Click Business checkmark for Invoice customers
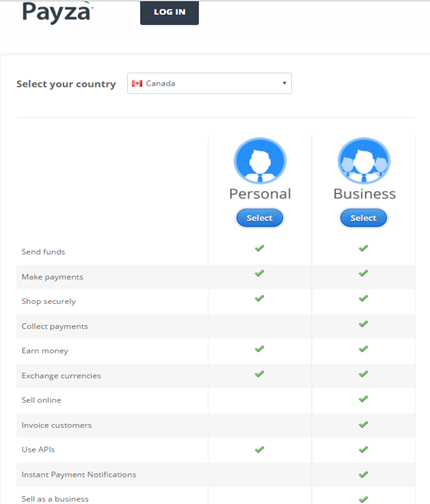This screenshot has height=504, width=430. coord(363,424)
